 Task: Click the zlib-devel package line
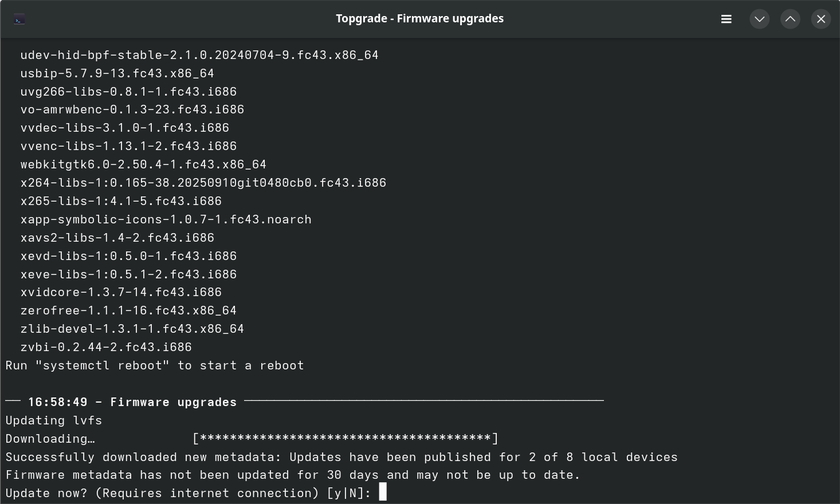132,329
